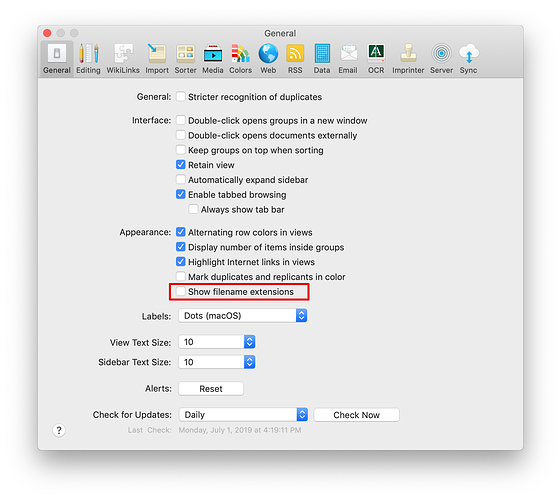The width and height of the screenshot is (560, 500).
Task: Open the Editing preferences pane
Action: coord(88,59)
